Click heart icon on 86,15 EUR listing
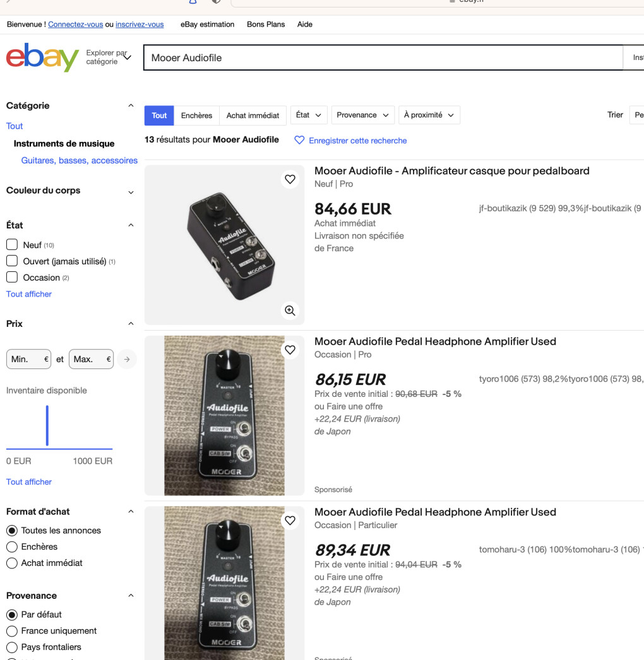 (x=290, y=350)
